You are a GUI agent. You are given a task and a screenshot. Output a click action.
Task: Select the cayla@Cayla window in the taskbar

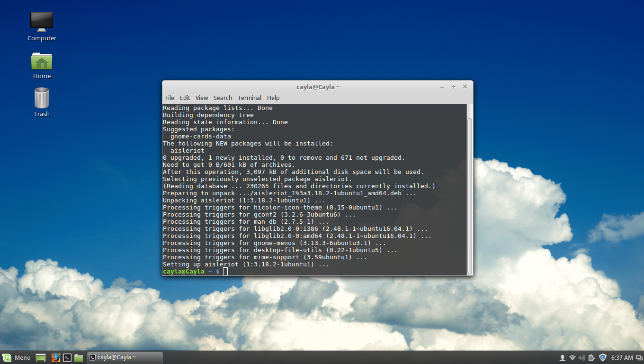coord(121,357)
